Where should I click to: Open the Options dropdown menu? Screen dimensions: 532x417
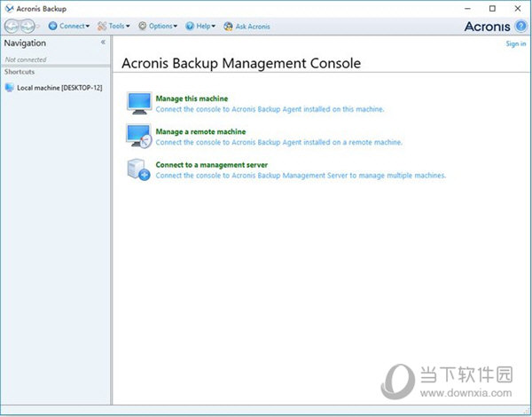point(158,26)
